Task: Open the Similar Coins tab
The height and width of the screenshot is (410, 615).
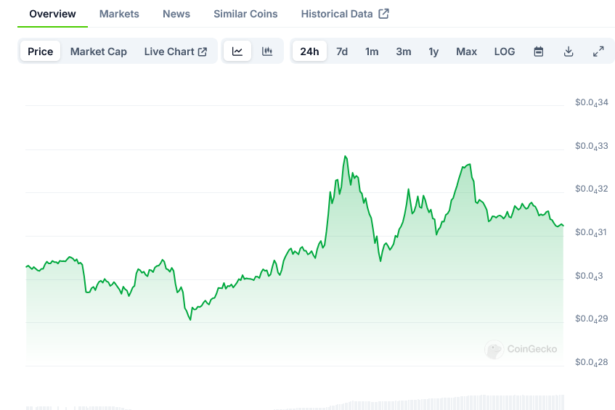Action: coord(245,14)
